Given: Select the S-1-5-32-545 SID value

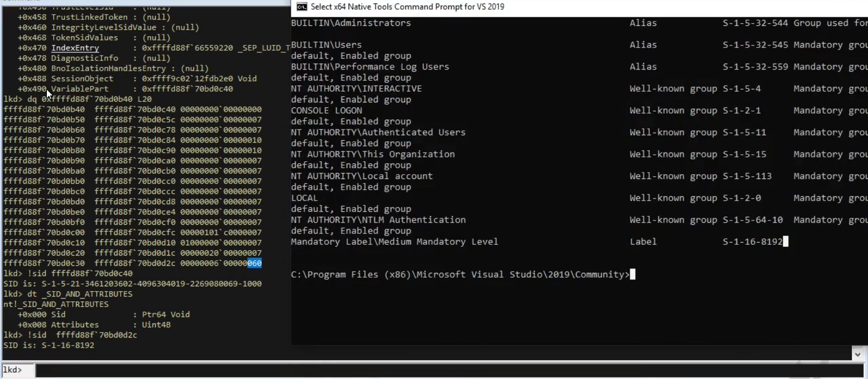Looking at the screenshot, I should coord(755,45).
